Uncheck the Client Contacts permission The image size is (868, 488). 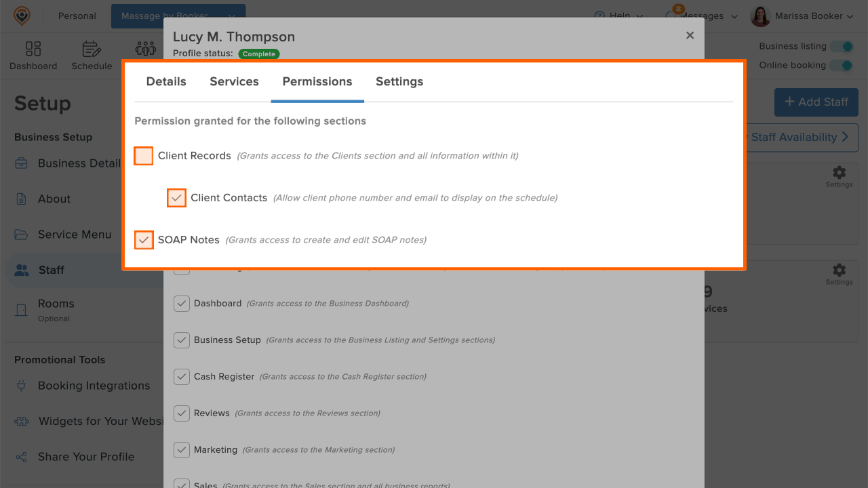[x=176, y=198]
